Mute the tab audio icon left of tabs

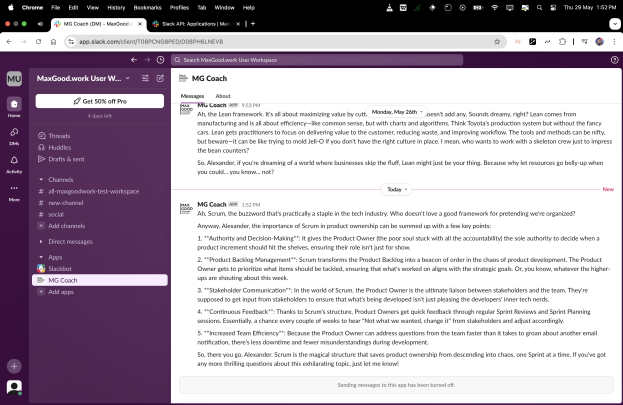click(x=40, y=24)
